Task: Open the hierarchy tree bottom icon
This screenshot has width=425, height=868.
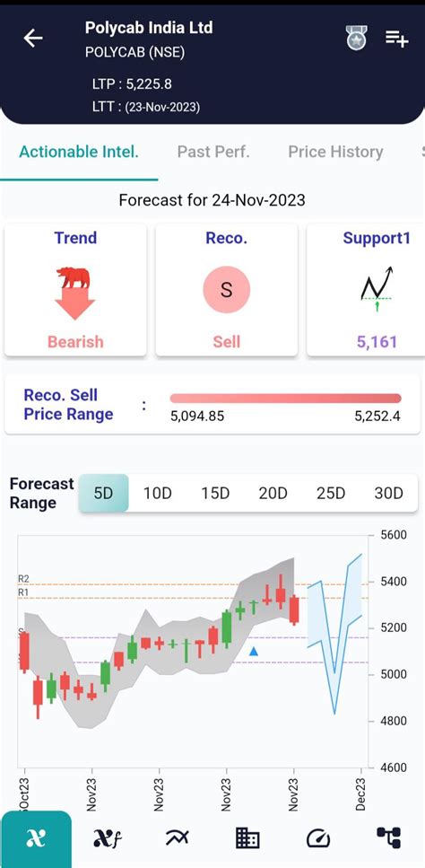Action: click(x=388, y=838)
